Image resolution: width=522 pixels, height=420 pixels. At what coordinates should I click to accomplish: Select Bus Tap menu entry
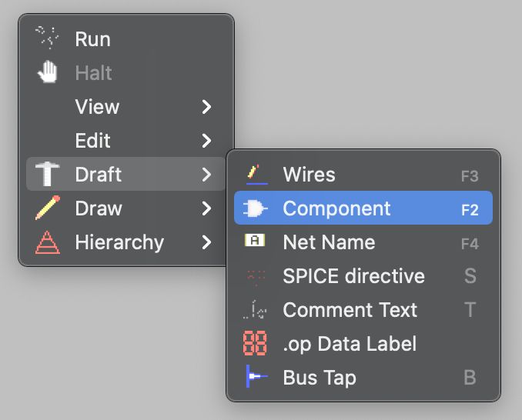(x=320, y=378)
